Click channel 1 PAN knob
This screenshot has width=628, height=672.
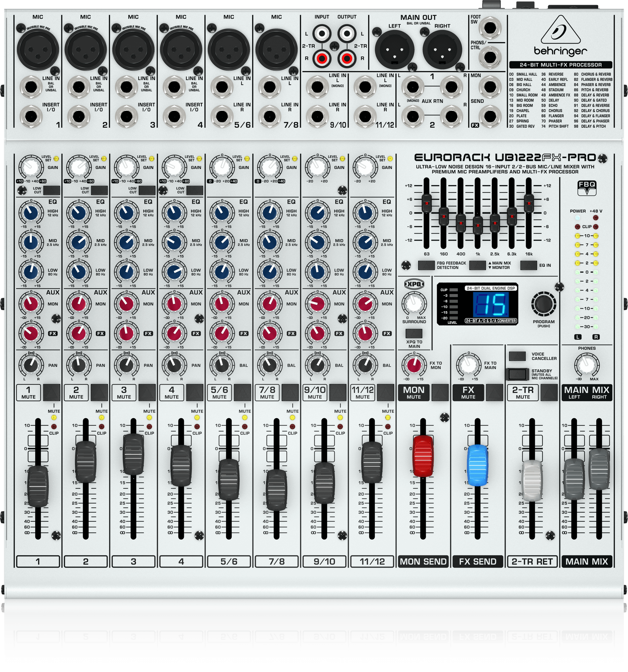31,366
